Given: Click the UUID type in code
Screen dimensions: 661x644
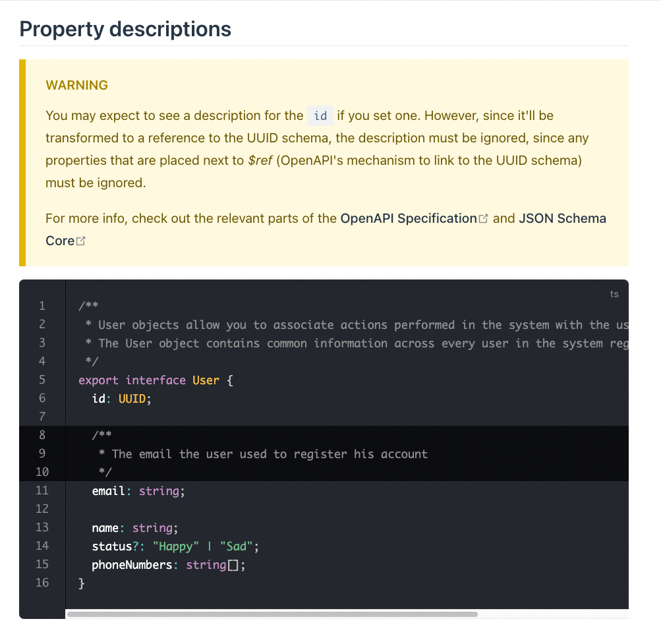Looking at the screenshot, I should pyautogui.click(x=132, y=399).
